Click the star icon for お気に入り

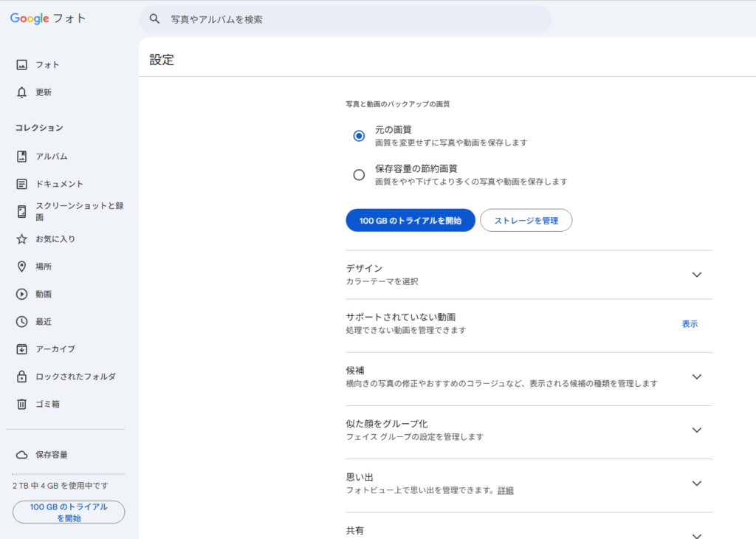coord(22,239)
